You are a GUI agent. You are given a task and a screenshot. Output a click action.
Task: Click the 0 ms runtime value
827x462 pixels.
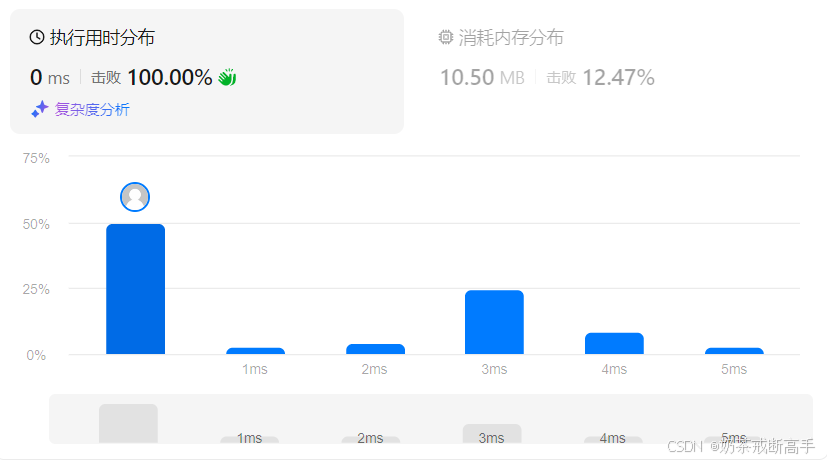point(50,78)
